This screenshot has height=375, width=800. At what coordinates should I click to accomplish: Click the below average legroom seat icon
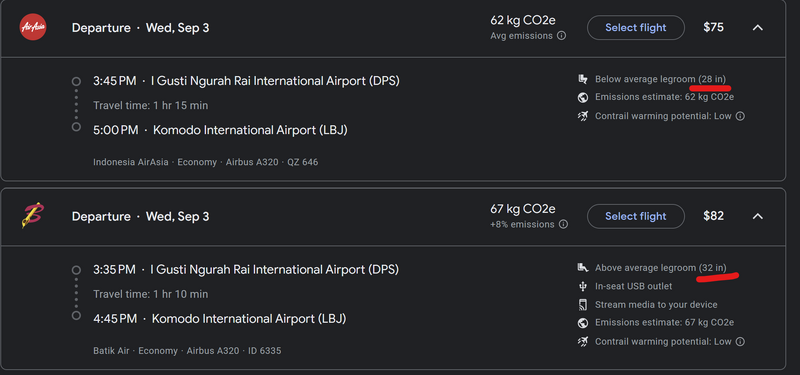click(583, 79)
